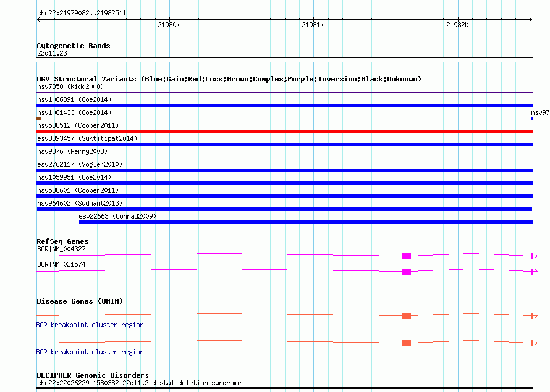
Task: Click the DECIPHER Genomic Disorders track title
Action: click(x=93, y=375)
